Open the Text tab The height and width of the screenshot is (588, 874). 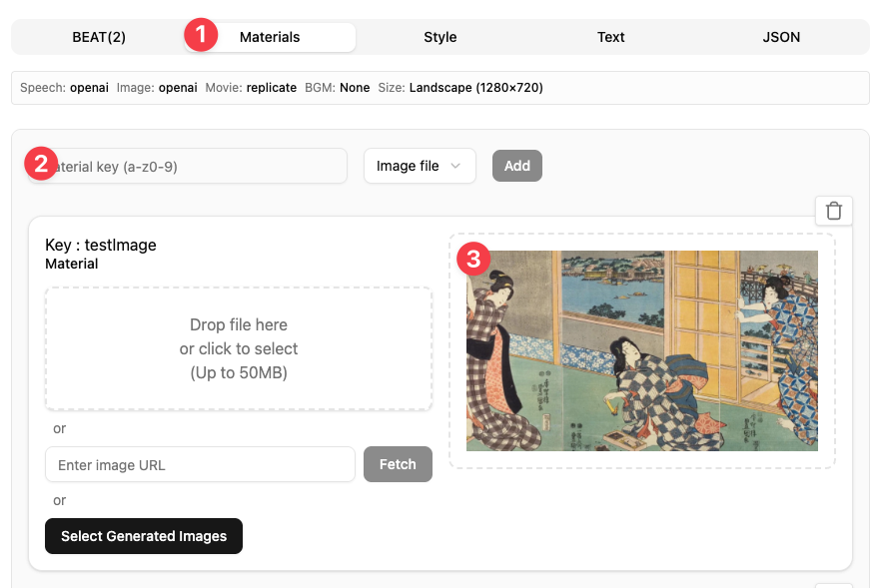tap(611, 37)
